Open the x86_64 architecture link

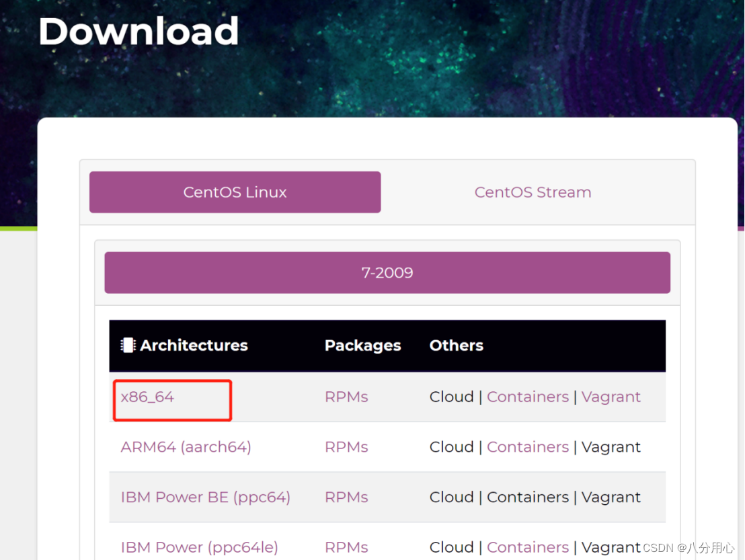[x=147, y=397]
